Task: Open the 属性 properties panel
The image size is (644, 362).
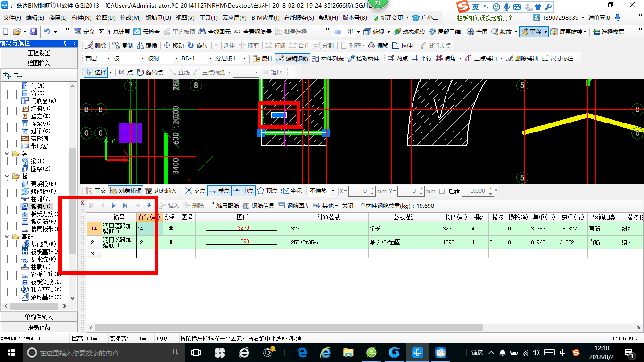Action: click(263, 58)
